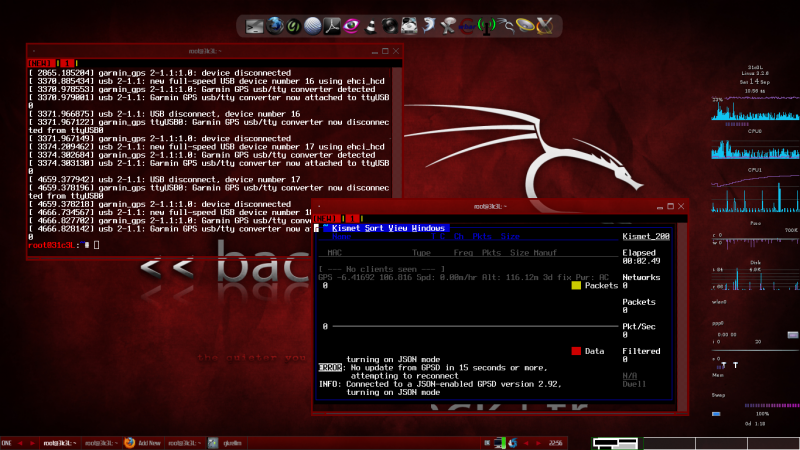Screen dimensions: 800x450
Task: Open the PDF reader dock icon
Action: click(x=333, y=24)
